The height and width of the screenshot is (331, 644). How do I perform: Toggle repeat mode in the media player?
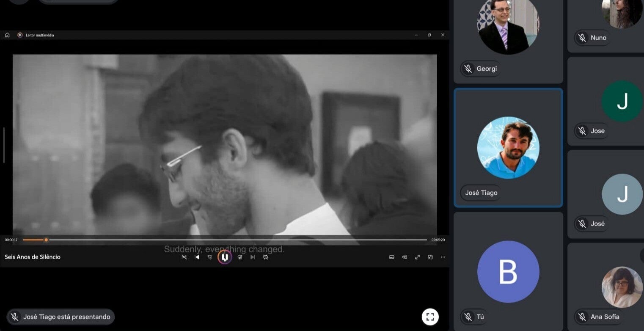[266, 257]
